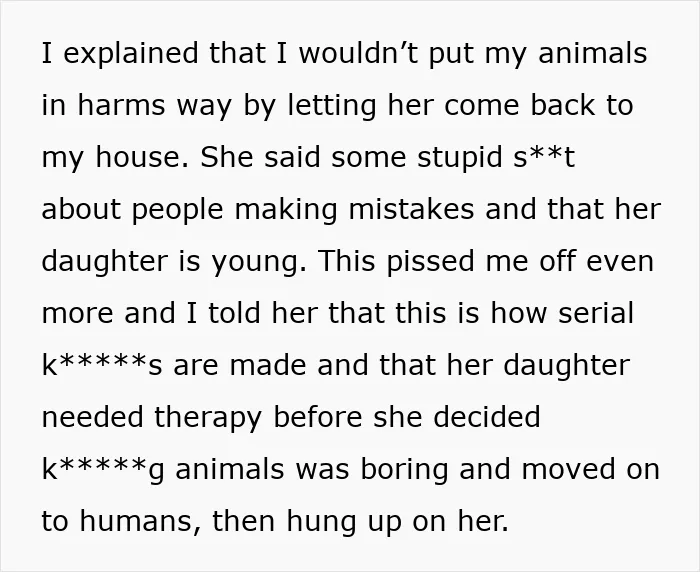The width and height of the screenshot is (700, 572).
Task: Click 'humans,' in the last line
Action: coord(140,522)
